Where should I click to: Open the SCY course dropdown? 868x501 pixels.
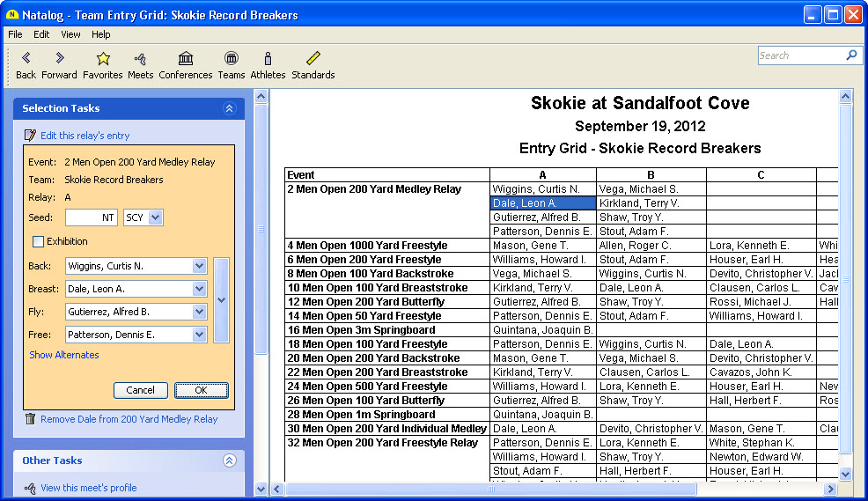tap(155, 217)
